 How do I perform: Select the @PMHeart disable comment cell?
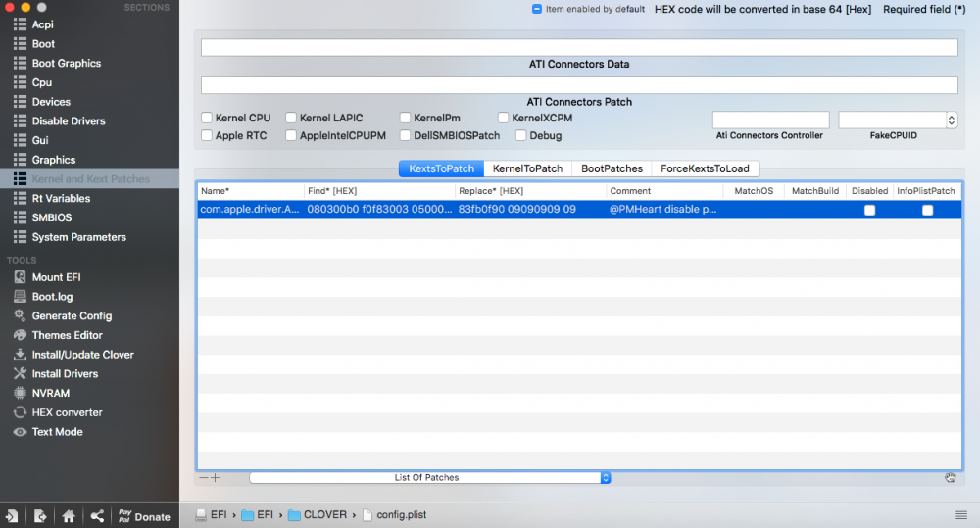coord(663,210)
